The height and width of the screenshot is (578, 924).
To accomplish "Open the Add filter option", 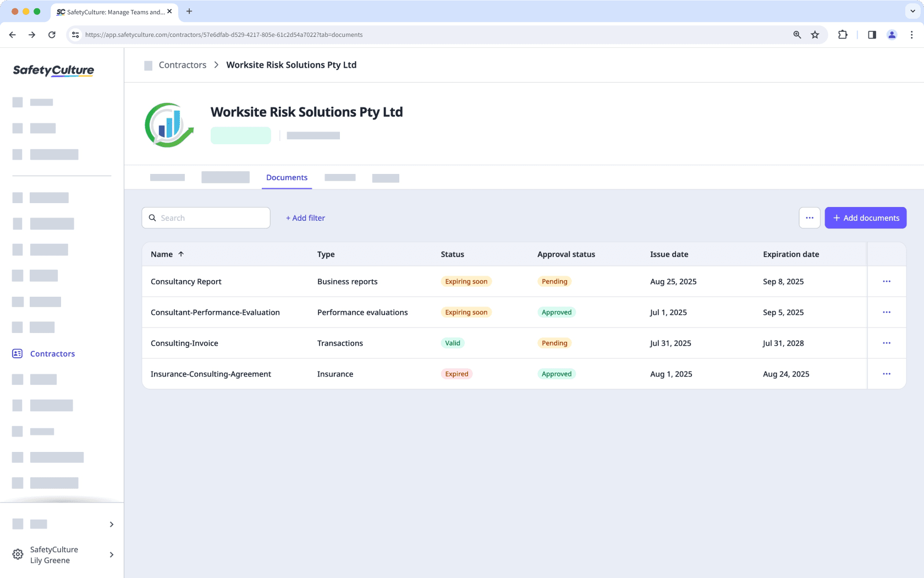I will coord(305,217).
